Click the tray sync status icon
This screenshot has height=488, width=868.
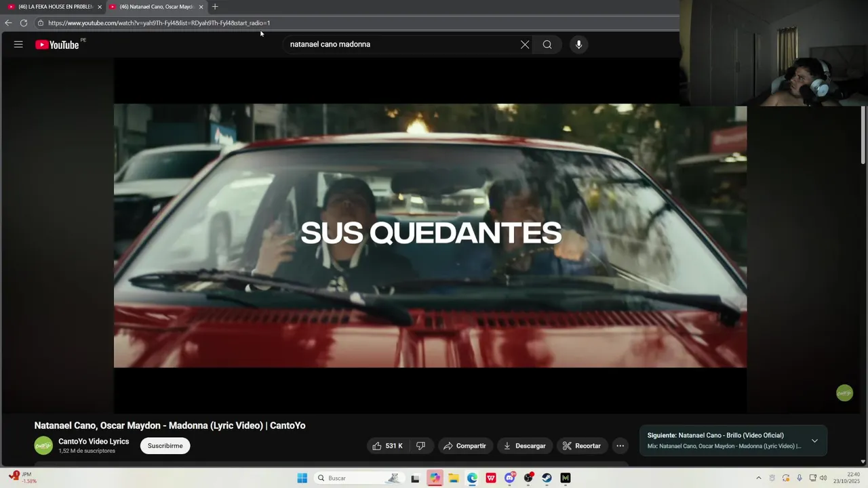(786, 478)
